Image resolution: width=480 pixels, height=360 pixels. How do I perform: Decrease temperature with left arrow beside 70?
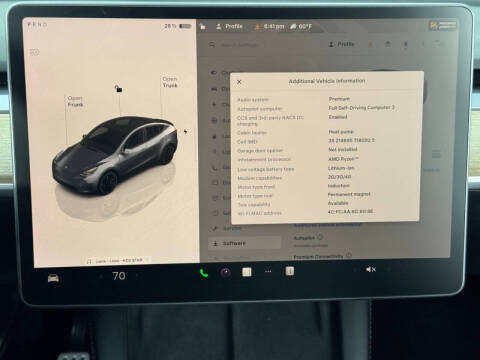pyautogui.click(x=101, y=276)
